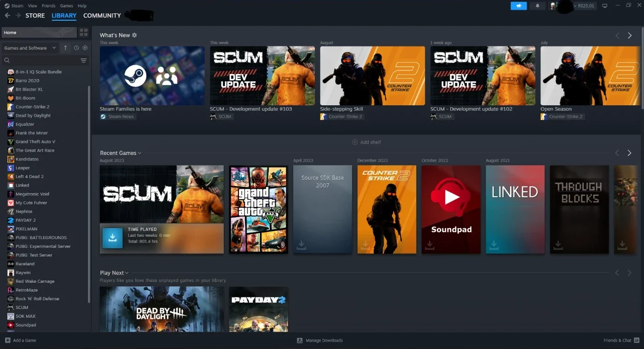Open the Help menu
Image resolution: width=644 pixels, height=349 pixels.
pos(82,6)
